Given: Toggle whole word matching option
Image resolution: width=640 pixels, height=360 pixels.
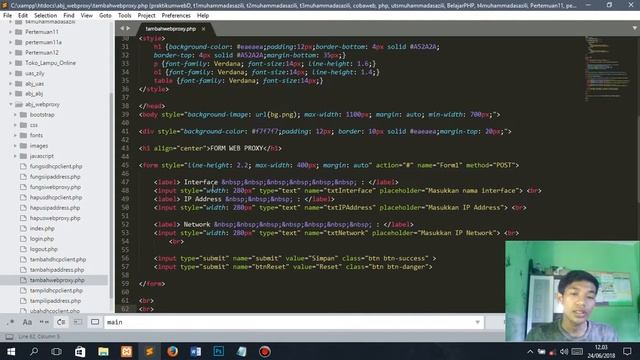Looking at the screenshot, I should 44,322.
